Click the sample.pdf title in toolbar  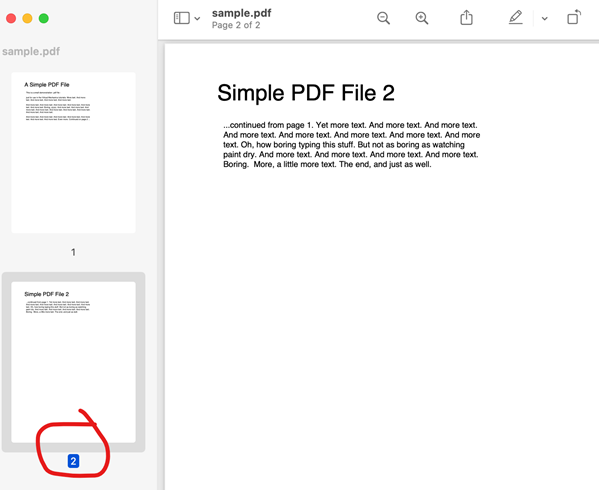point(241,13)
